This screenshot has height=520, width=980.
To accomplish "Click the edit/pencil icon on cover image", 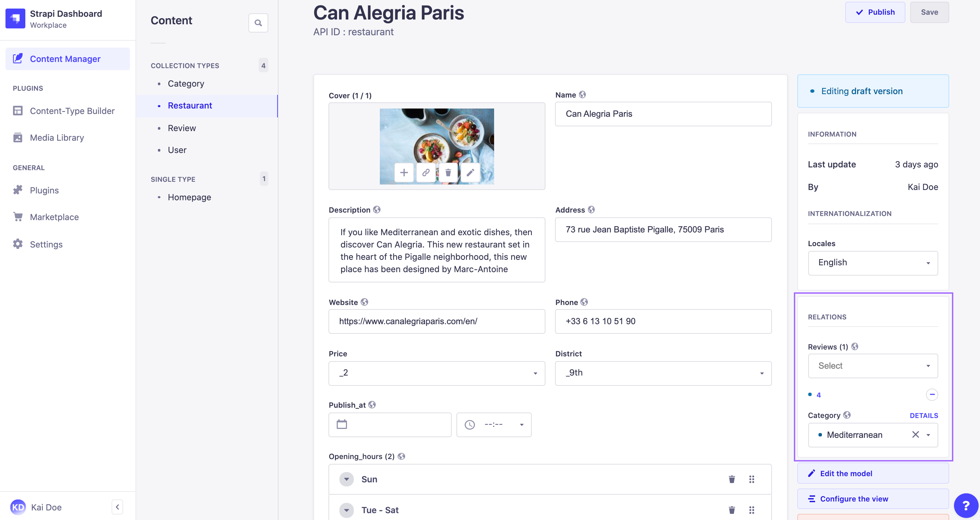I will pyautogui.click(x=470, y=173).
